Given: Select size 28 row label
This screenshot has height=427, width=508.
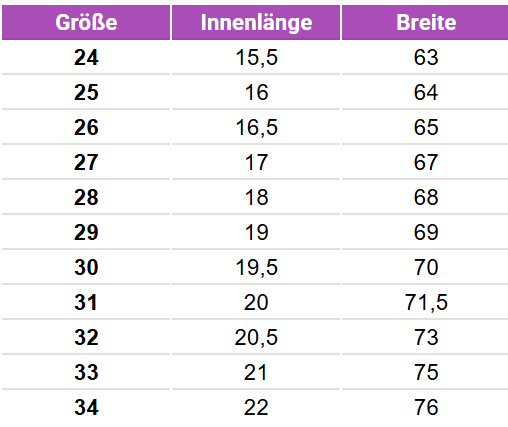Looking at the screenshot, I should [x=86, y=197].
